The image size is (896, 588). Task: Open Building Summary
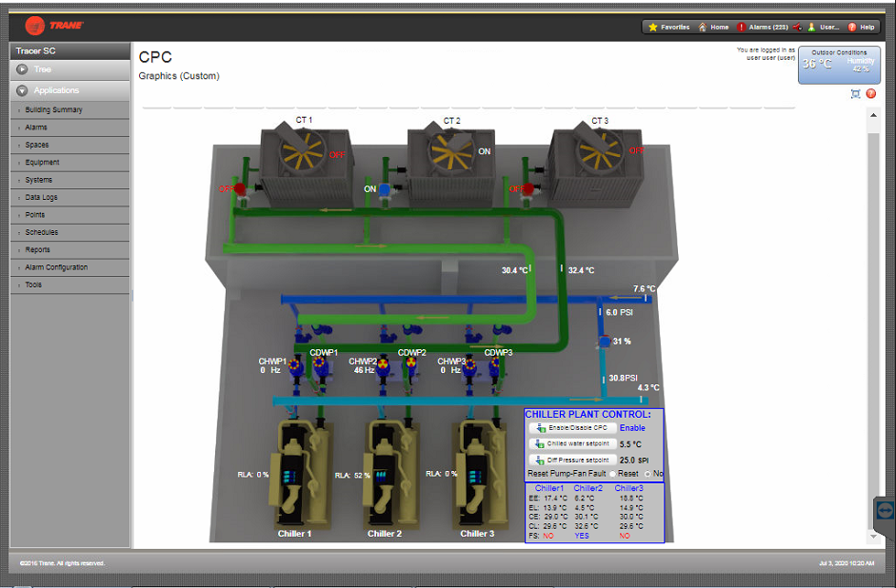point(70,109)
